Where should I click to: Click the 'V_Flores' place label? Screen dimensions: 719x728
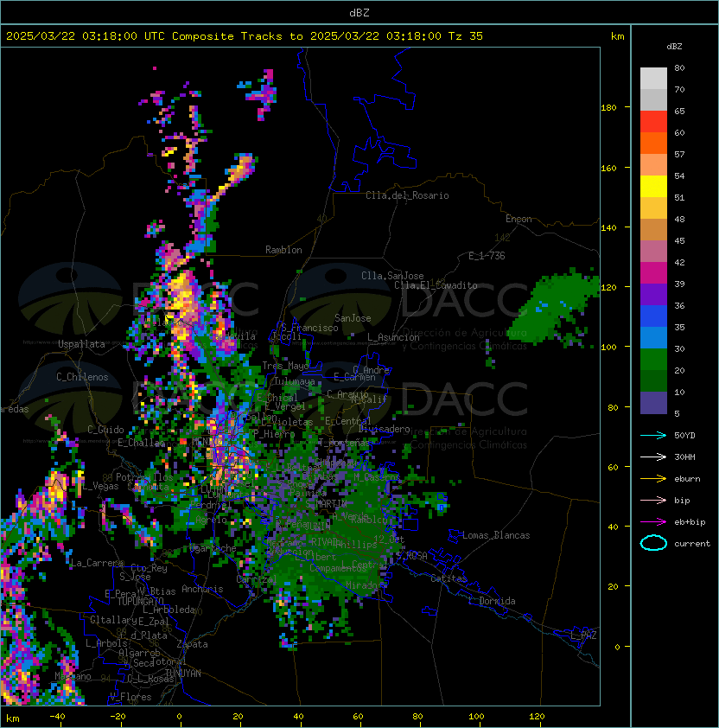pyautogui.click(x=130, y=697)
